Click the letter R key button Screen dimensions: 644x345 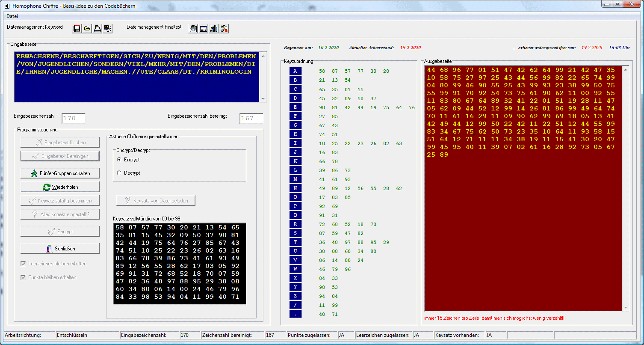click(295, 224)
